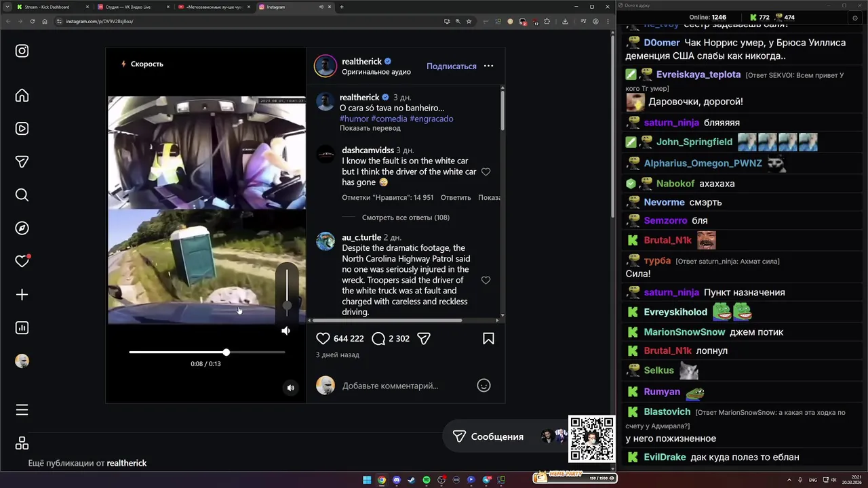
Task: Open Direct messages paper-plane sidebar icon
Action: click(22, 162)
